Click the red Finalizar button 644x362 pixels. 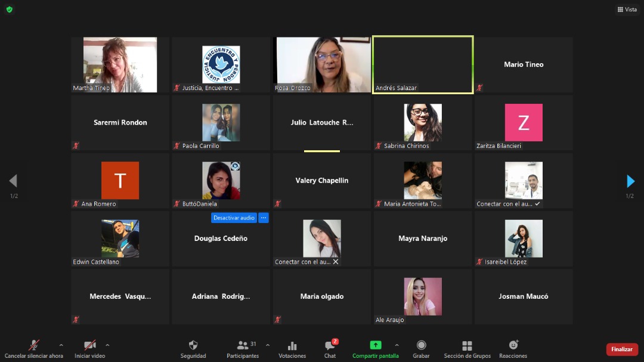coord(622,349)
